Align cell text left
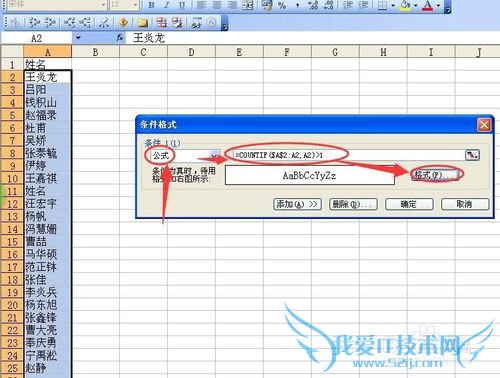Viewport: 500px width, 378px height. pos(200,5)
